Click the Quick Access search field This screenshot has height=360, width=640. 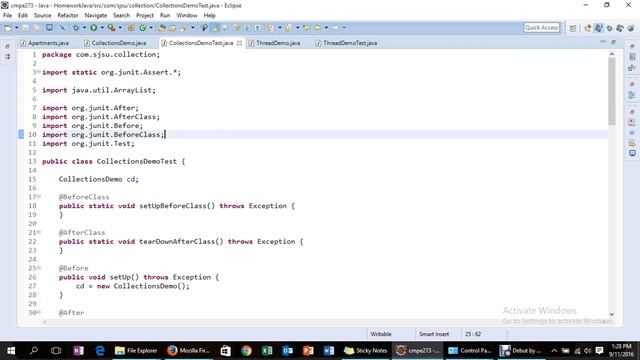tap(541, 27)
